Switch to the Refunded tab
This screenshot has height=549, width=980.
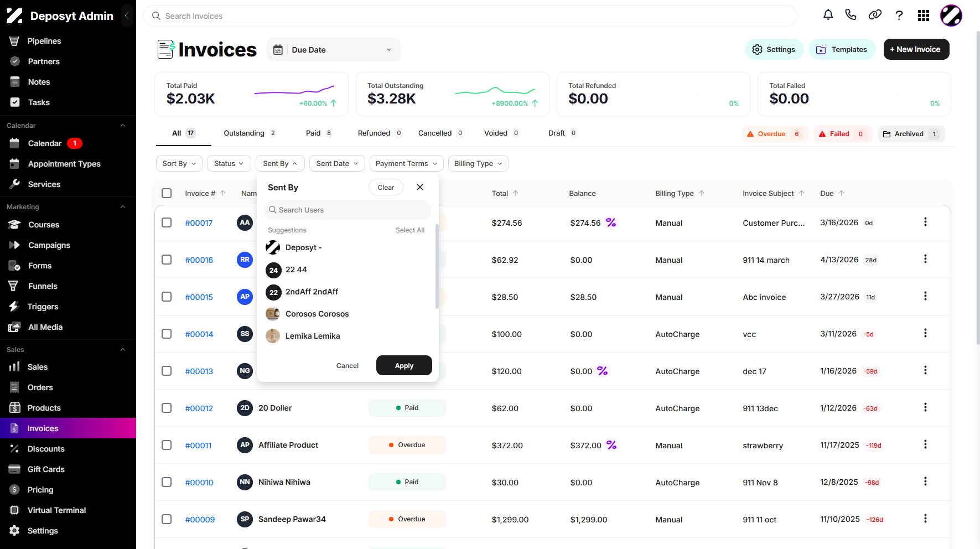click(380, 133)
